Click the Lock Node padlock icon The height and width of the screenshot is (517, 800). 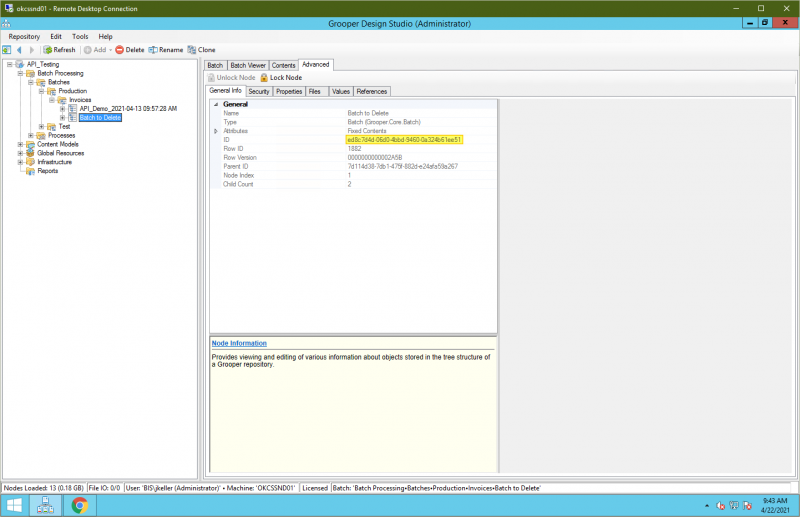coord(264,78)
